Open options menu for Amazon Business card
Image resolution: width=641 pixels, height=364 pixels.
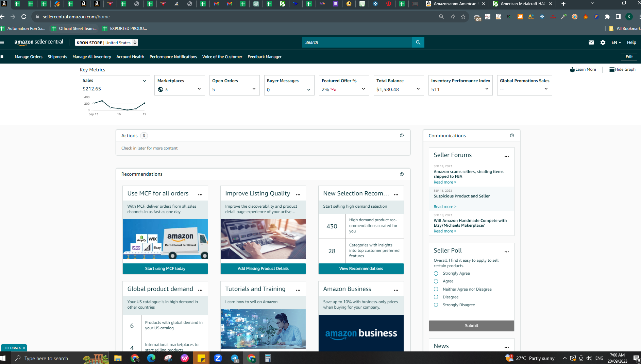pyautogui.click(x=396, y=290)
